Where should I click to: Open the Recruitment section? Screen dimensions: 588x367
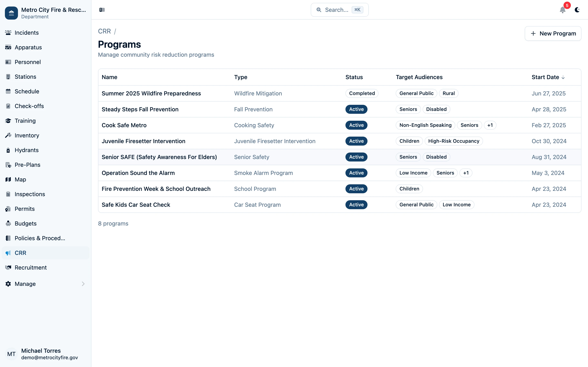point(30,268)
